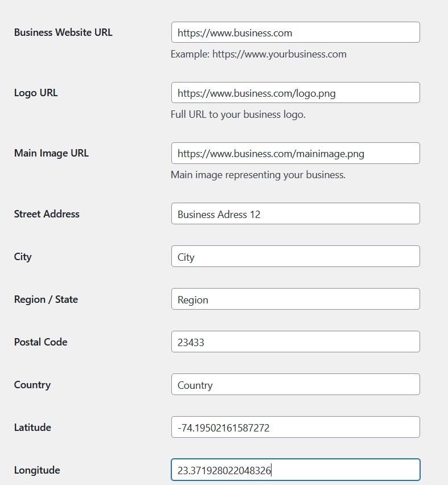
Task: Click the Main Image URL label
Action: [51, 153]
